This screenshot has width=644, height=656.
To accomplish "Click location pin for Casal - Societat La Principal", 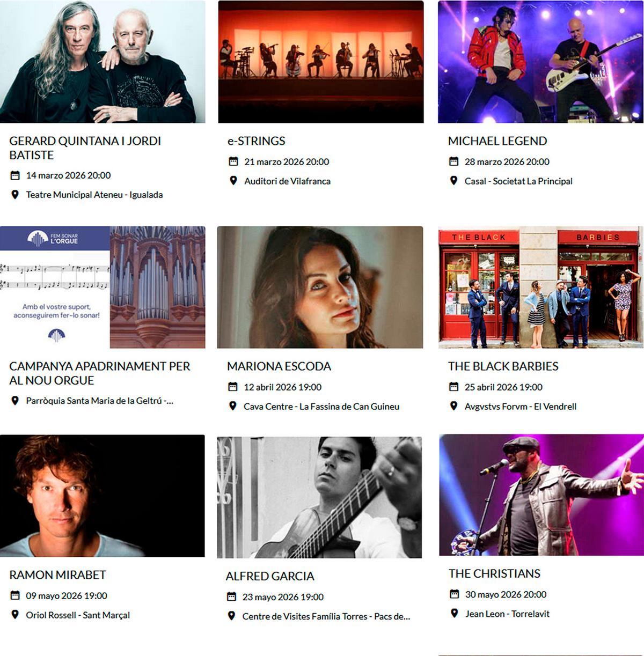I will (x=453, y=181).
